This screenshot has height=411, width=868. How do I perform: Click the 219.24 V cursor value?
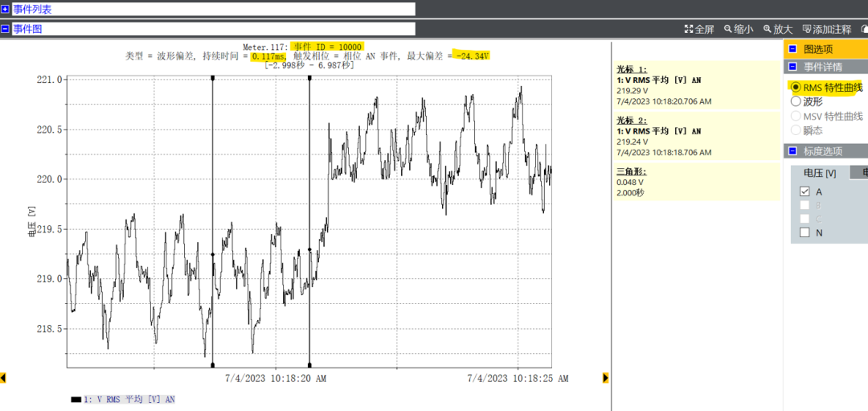click(633, 142)
